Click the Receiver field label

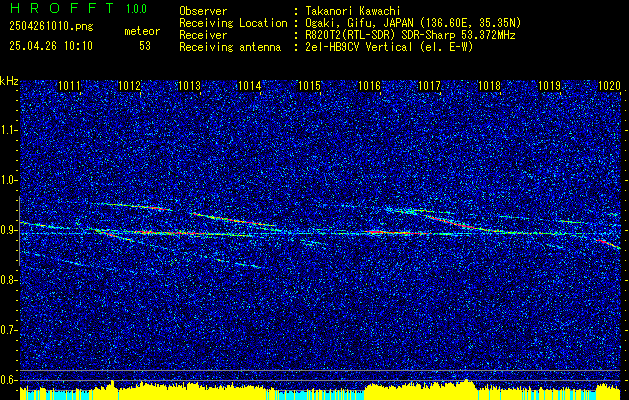tap(203, 35)
